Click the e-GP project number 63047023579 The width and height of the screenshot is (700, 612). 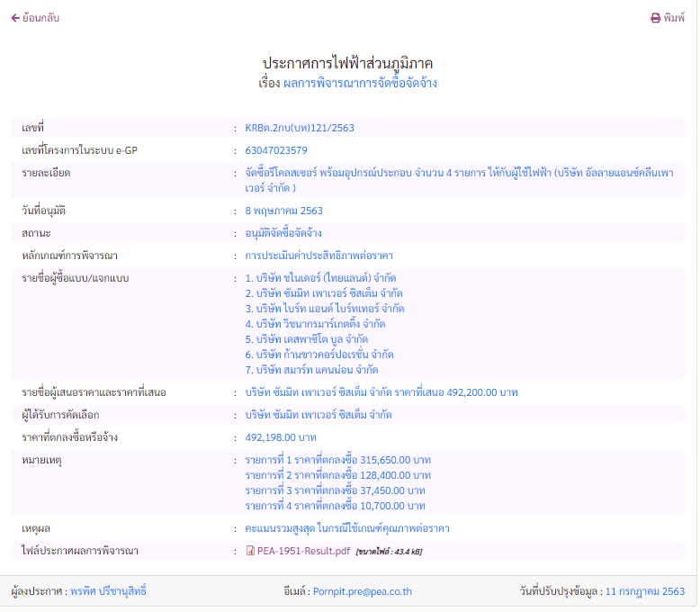click(276, 150)
